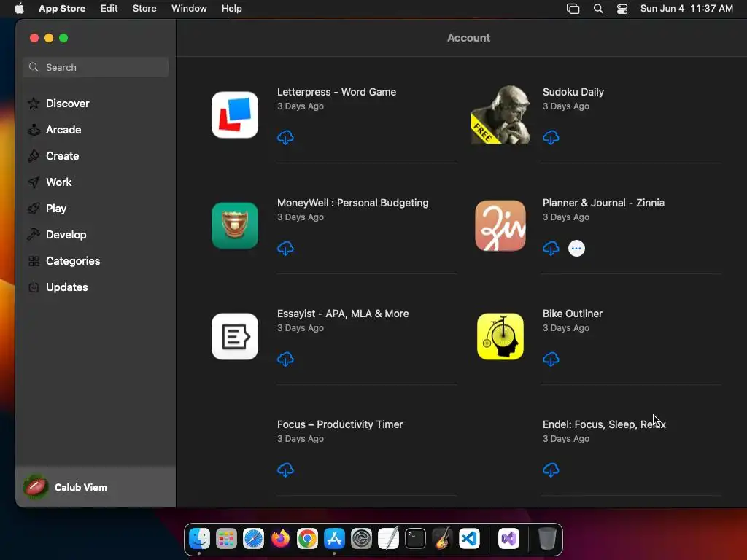Open the Window menu

[x=189, y=9]
